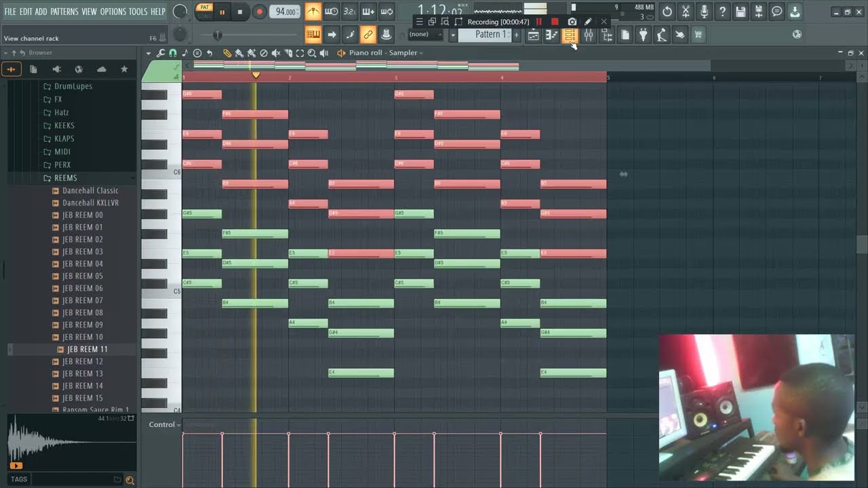Open the plugin picker plug icon
The width and height of the screenshot is (868, 488).
click(x=643, y=35)
